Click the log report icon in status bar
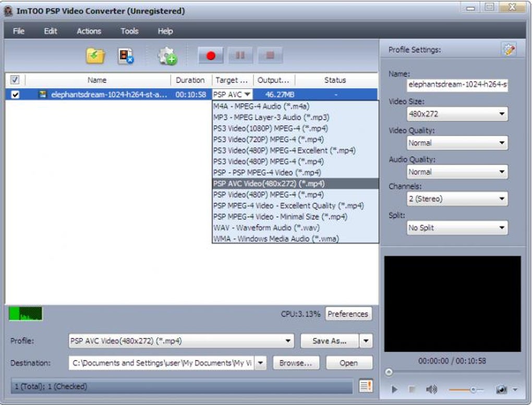Viewport: 532px width, 405px height. tap(366, 386)
